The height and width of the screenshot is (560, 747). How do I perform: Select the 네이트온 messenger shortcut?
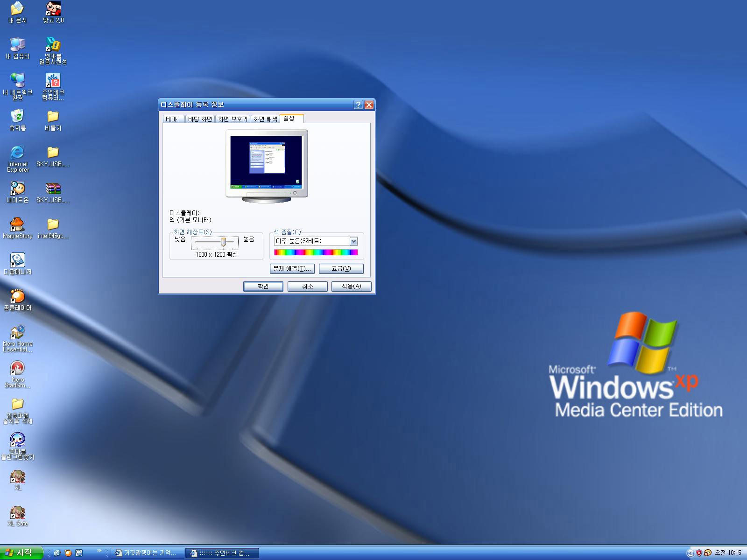tap(17, 192)
